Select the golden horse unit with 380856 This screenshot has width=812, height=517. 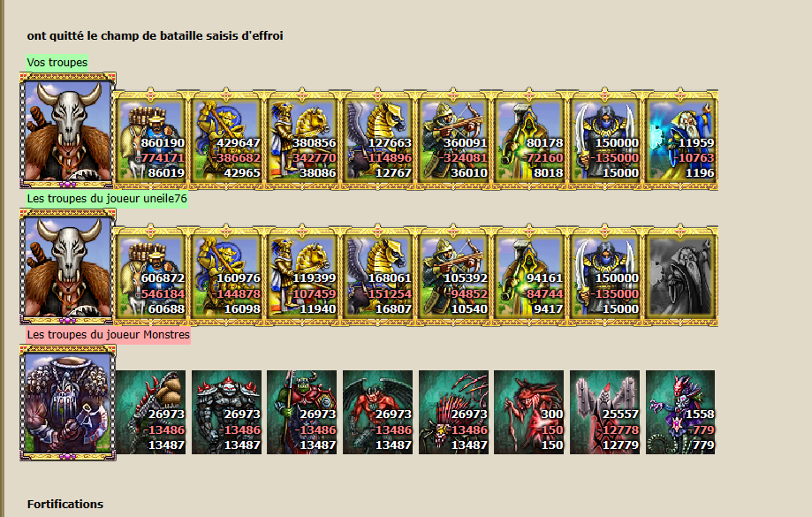click(302, 140)
